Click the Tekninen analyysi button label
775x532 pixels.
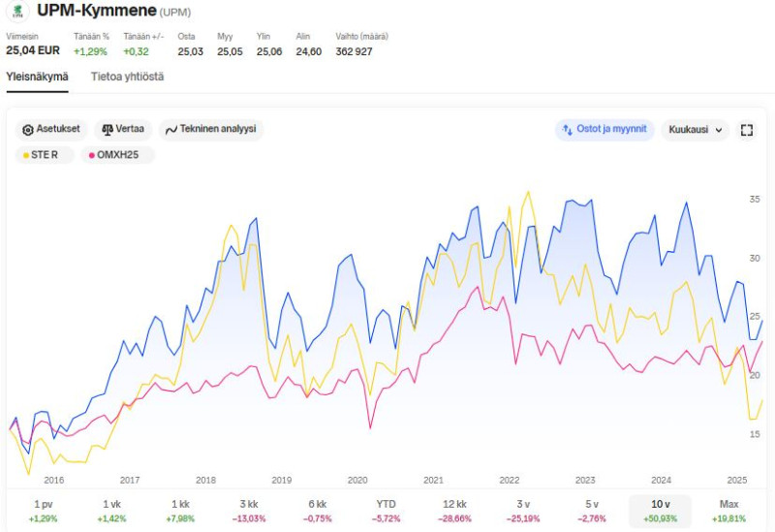218,129
